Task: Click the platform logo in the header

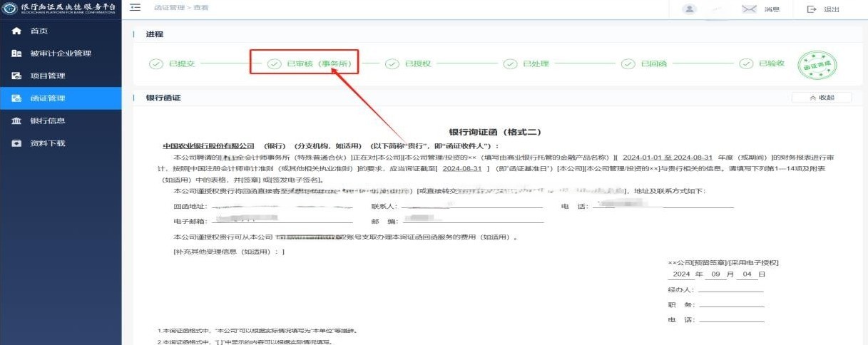Action: 10,9
